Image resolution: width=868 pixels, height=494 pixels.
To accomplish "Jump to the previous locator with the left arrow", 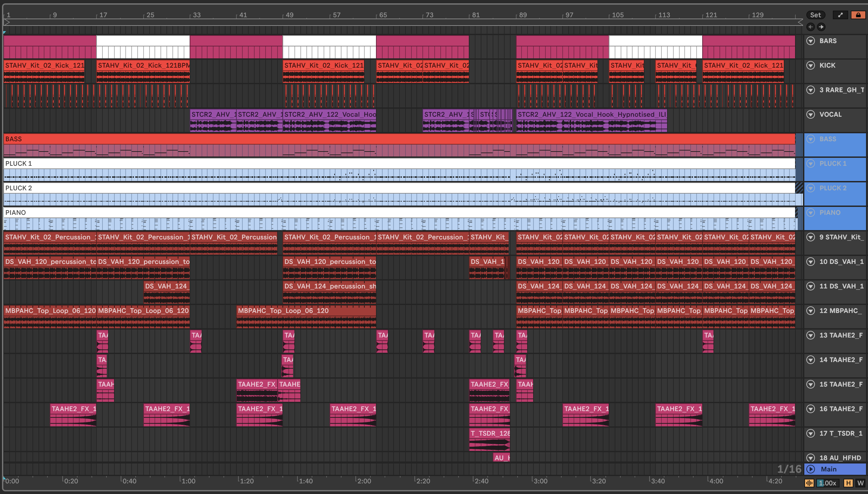I will [x=810, y=27].
